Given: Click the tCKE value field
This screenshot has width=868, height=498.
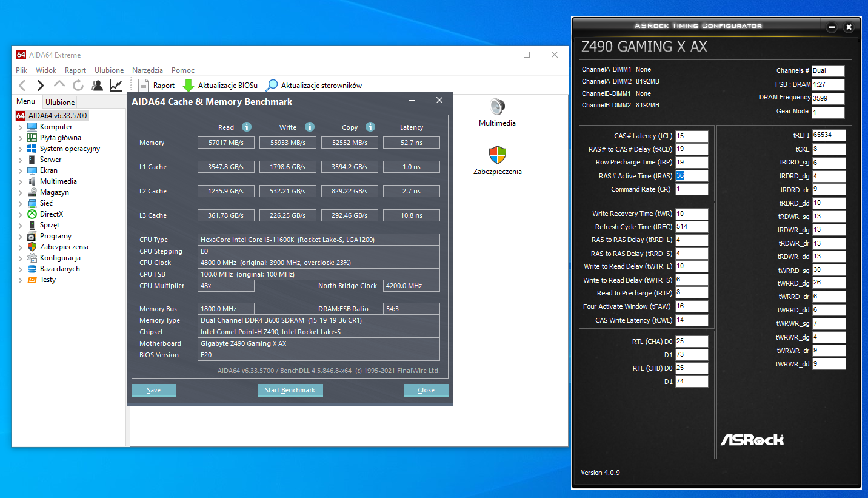Looking at the screenshot, I should point(829,149).
